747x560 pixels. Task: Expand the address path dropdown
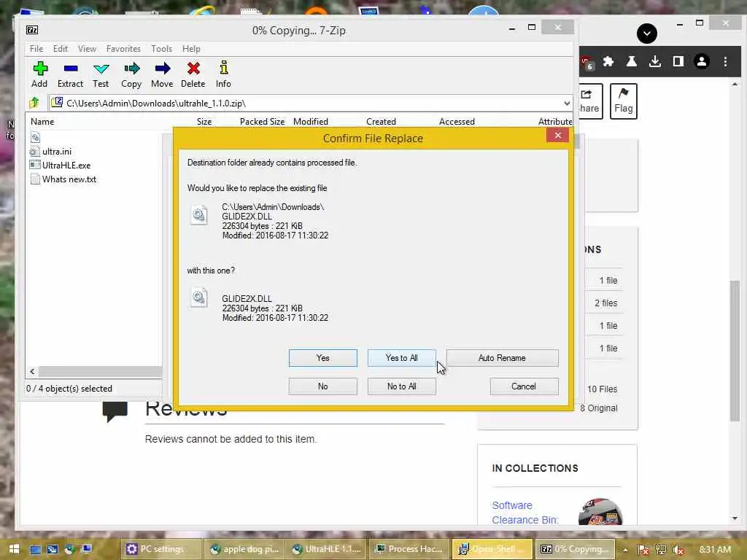coord(566,103)
